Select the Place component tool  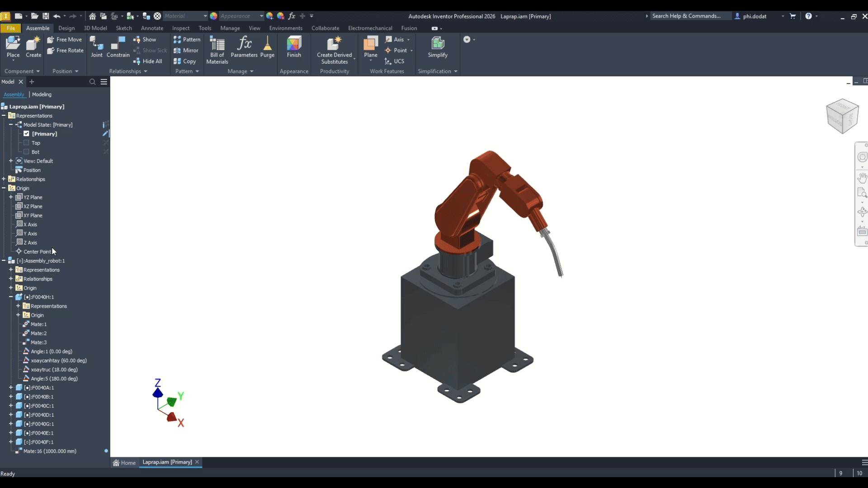click(x=13, y=47)
